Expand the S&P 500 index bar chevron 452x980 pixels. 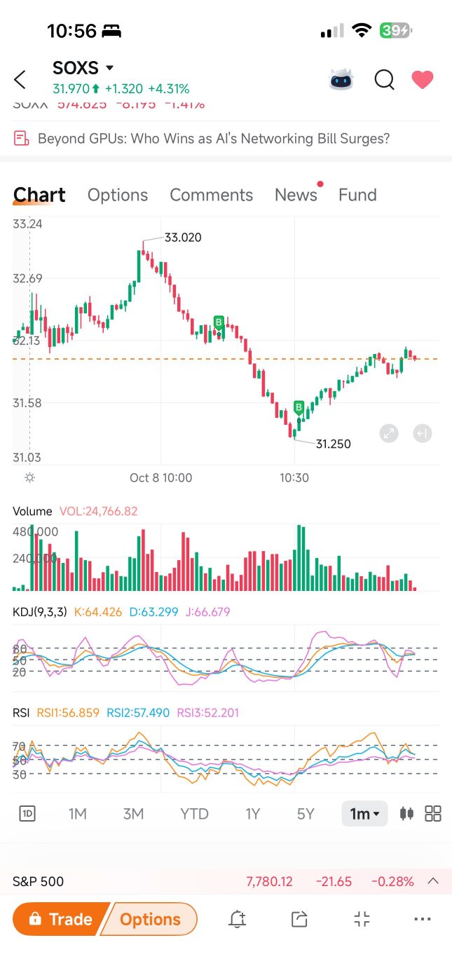click(x=433, y=881)
